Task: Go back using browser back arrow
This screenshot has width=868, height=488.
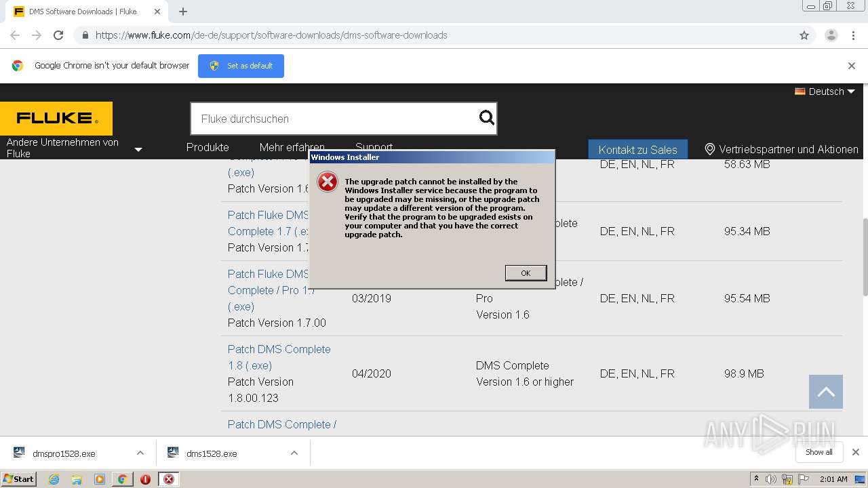Action: [15, 35]
